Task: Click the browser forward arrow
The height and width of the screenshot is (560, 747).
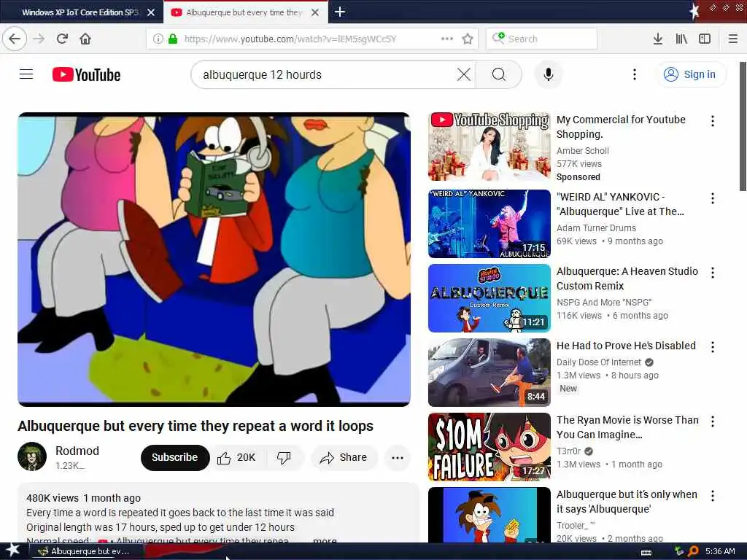Action: pyautogui.click(x=39, y=39)
